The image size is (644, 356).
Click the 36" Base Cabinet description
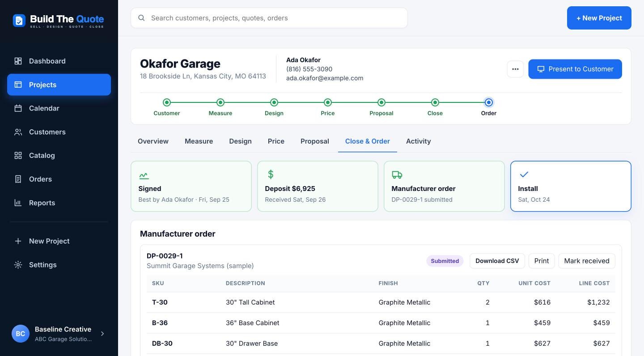(x=253, y=323)
